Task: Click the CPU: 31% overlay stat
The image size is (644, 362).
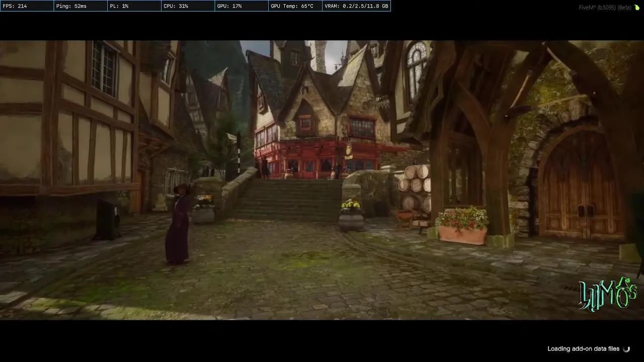Action: (x=188, y=6)
